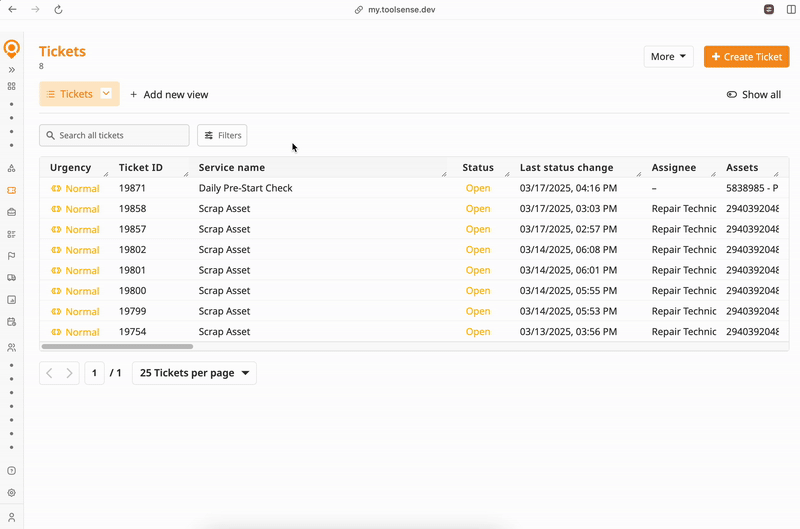
Task: Open the settings gear in sidebar
Action: click(x=12, y=493)
